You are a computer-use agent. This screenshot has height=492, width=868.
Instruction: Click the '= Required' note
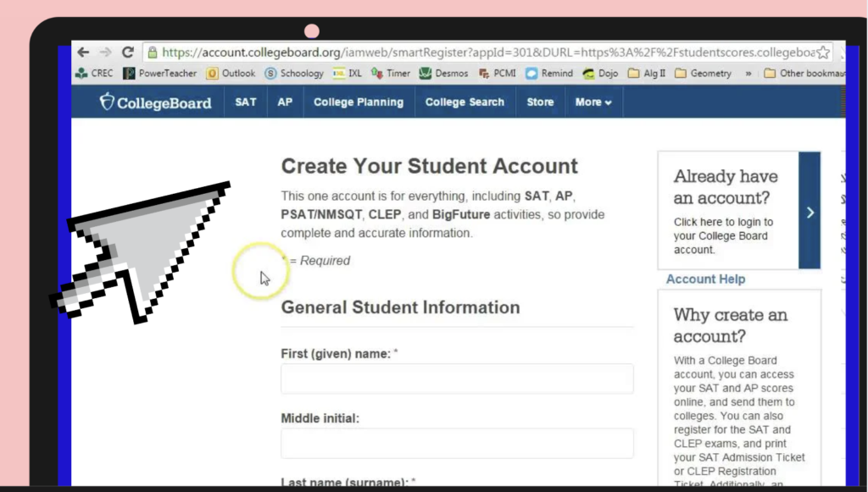[x=319, y=260]
